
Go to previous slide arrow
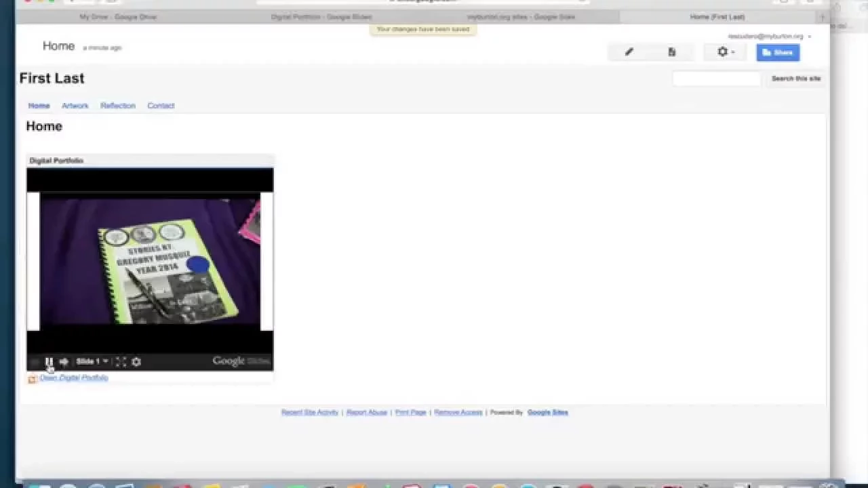(35, 362)
